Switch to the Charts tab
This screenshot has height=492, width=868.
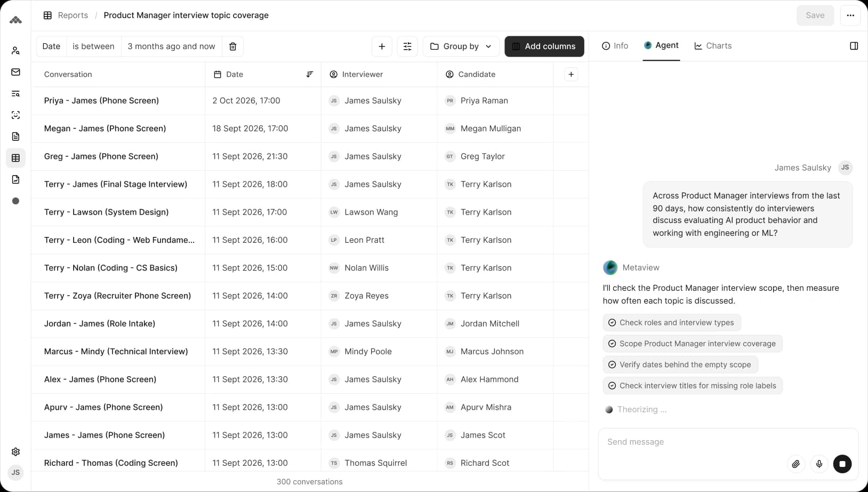pyautogui.click(x=713, y=46)
